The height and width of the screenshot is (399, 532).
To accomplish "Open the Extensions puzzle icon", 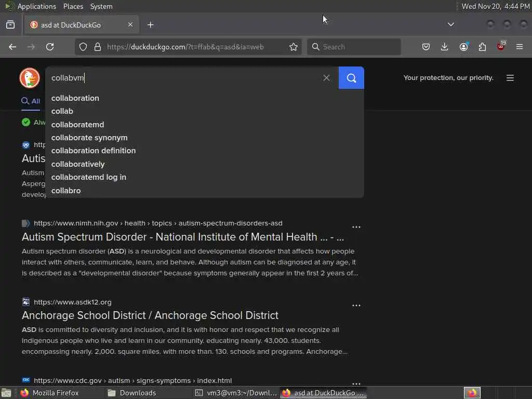I will point(482,47).
